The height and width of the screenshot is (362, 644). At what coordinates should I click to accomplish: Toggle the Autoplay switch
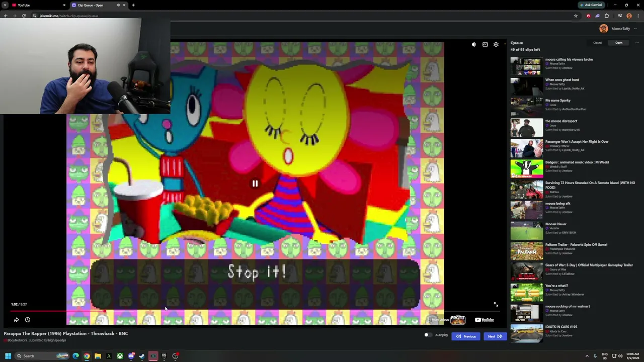[x=428, y=335]
